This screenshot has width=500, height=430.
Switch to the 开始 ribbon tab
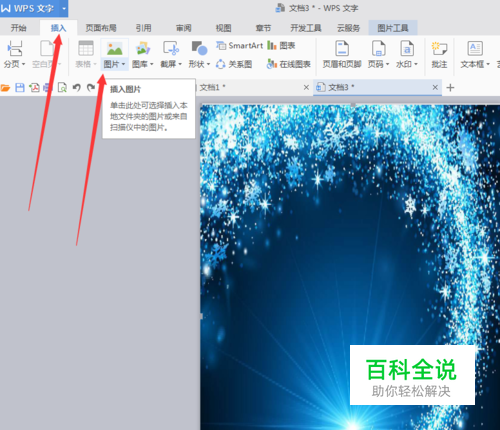click(x=18, y=28)
